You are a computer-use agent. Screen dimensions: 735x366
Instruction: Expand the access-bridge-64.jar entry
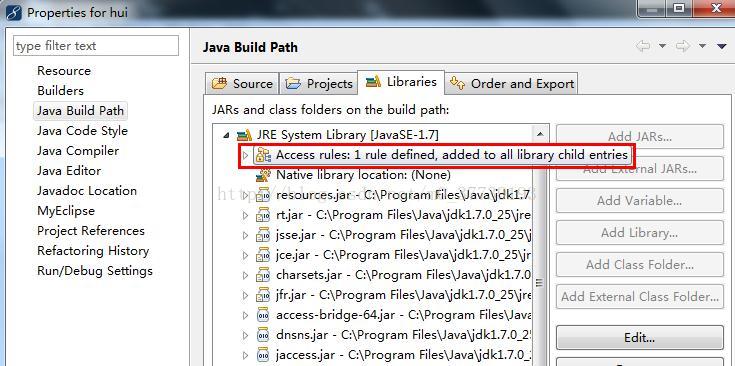(x=245, y=315)
